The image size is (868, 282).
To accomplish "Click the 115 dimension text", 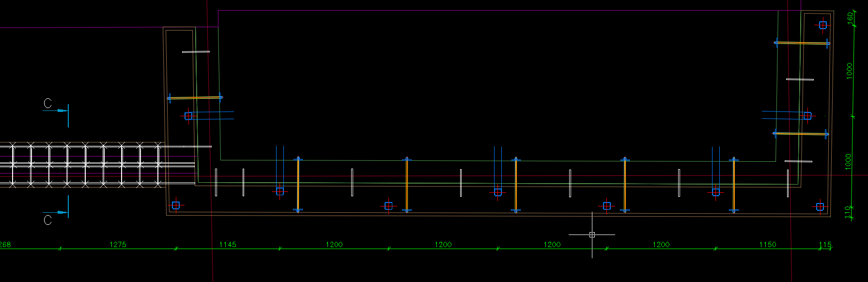I will [825, 244].
